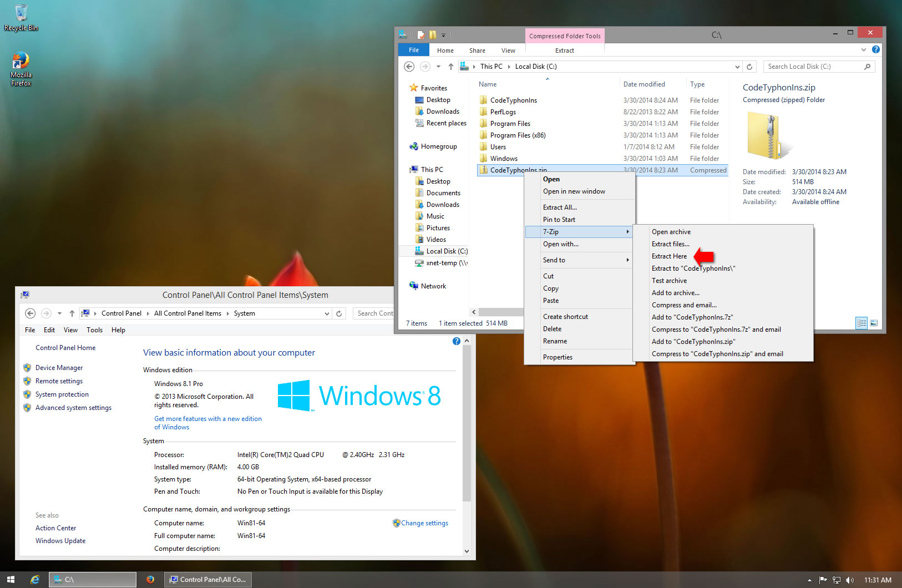
Task: Open Control Panel Home link
Action: [65, 348]
